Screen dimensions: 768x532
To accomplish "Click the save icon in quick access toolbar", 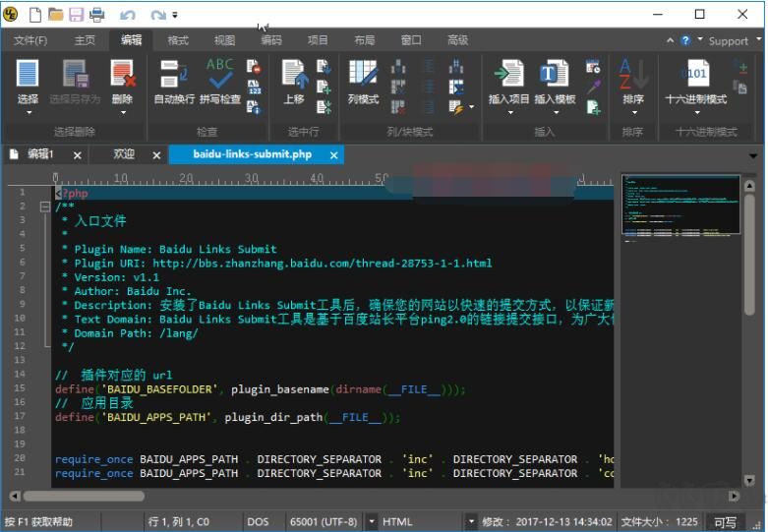I will (76, 15).
